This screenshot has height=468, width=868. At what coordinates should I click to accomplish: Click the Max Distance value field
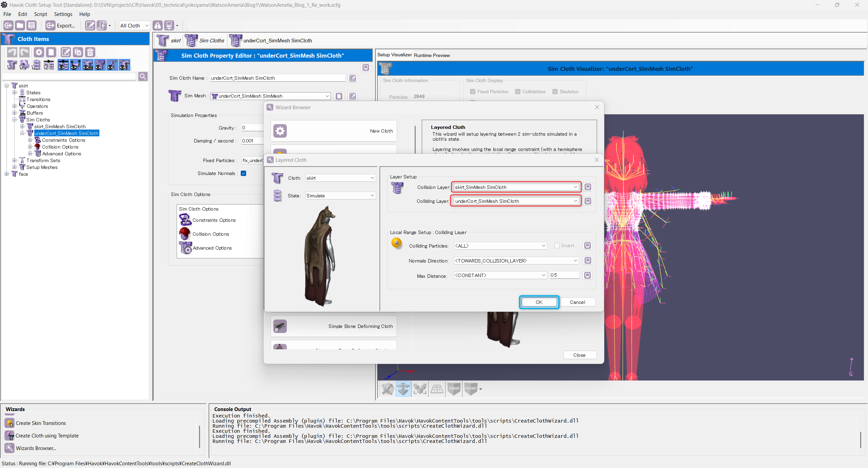[564, 275]
